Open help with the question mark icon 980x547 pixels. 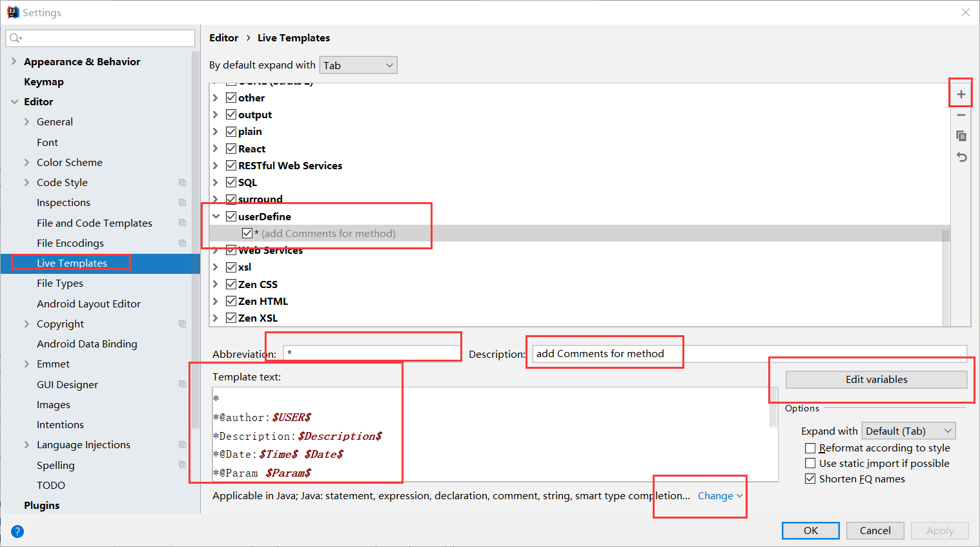point(17,532)
